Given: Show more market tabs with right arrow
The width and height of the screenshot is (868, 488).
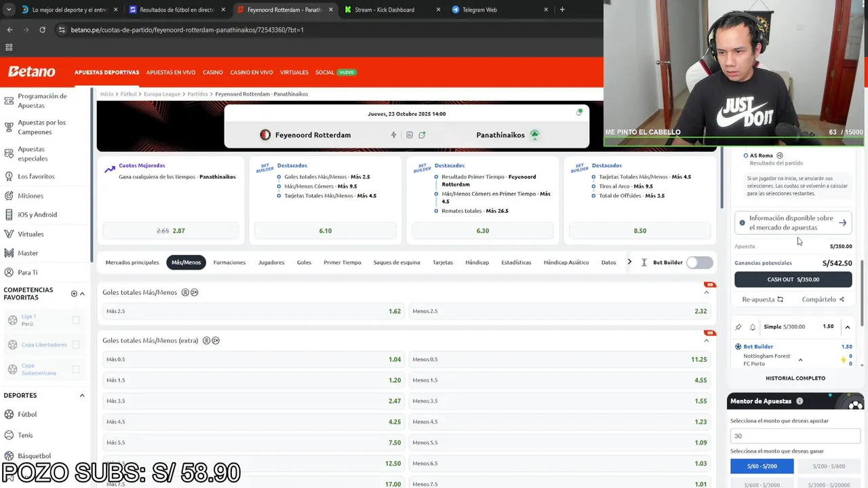Looking at the screenshot, I should (629, 262).
